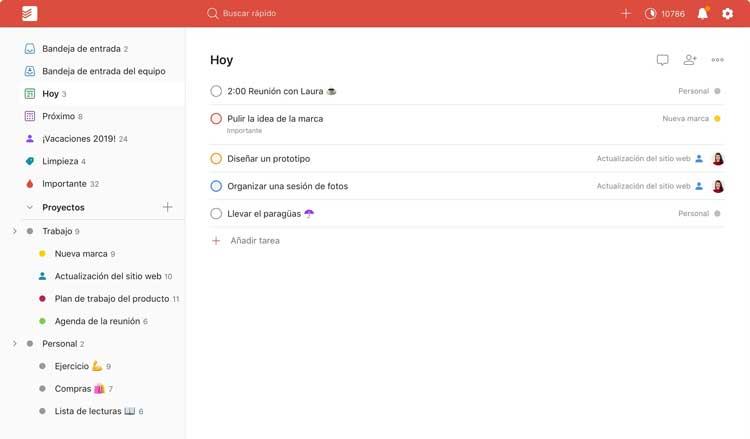Screen dimensions: 750x439
Task: Open task text Llevar el paragüas
Action: pyautogui.click(x=270, y=214)
